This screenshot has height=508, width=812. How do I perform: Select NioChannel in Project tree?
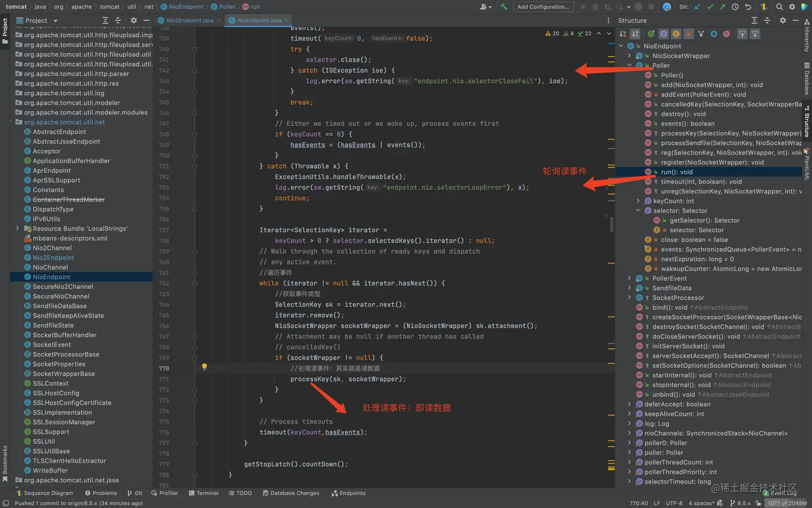coord(50,267)
